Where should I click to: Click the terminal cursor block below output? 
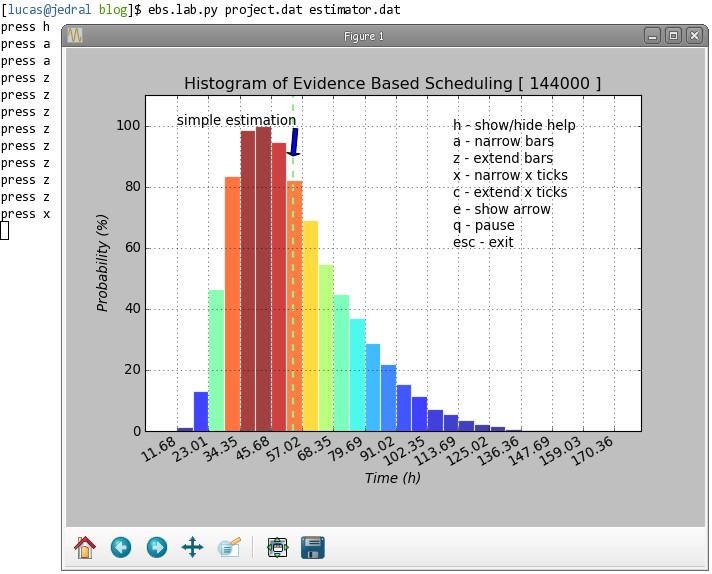5,231
